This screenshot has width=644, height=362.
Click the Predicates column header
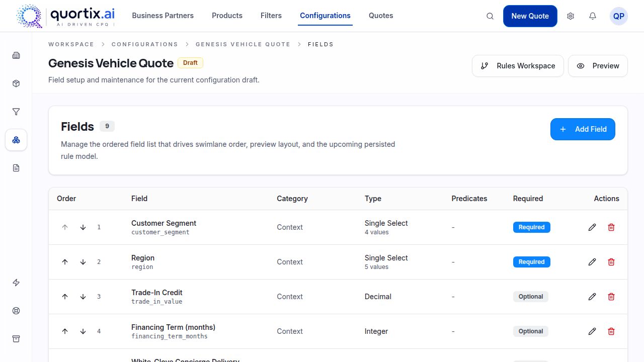(x=469, y=199)
